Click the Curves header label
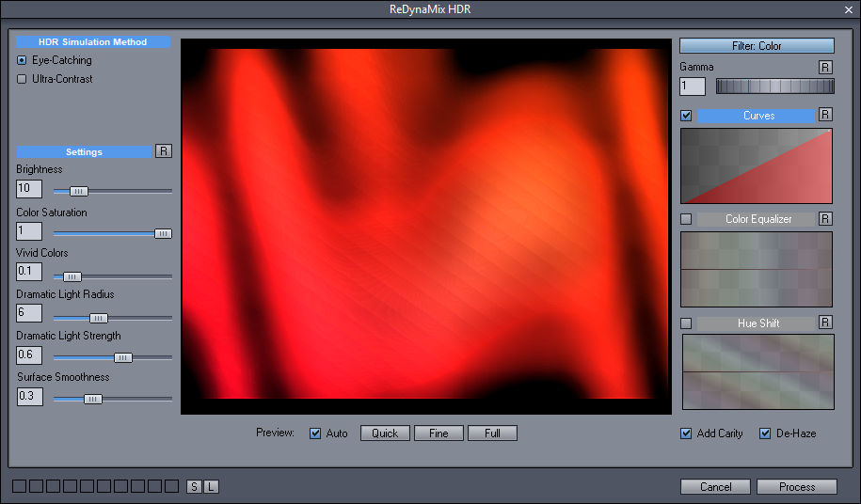The height and width of the screenshot is (504, 861). [x=757, y=116]
